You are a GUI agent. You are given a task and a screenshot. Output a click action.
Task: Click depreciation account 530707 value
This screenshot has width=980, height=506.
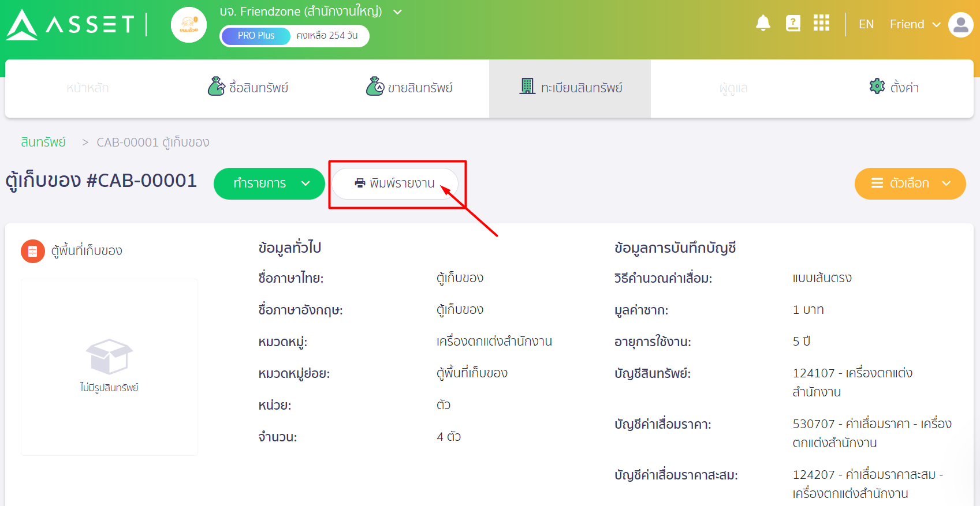click(872, 433)
